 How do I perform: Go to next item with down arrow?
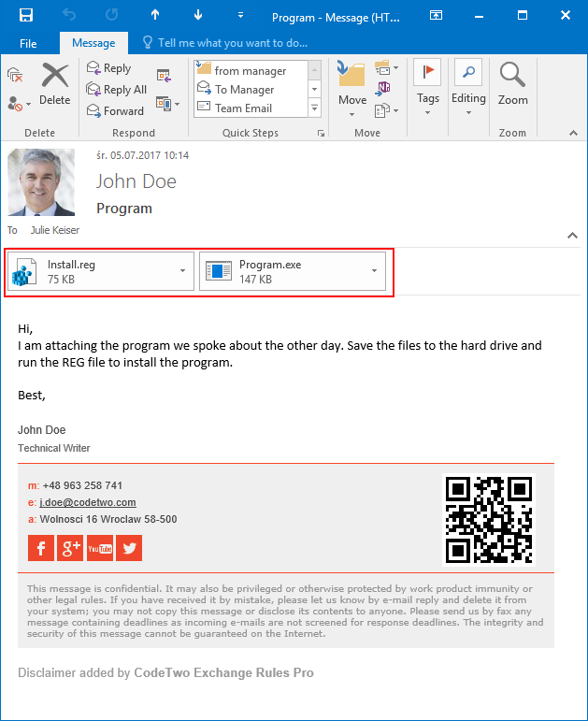click(x=198, y=15)
